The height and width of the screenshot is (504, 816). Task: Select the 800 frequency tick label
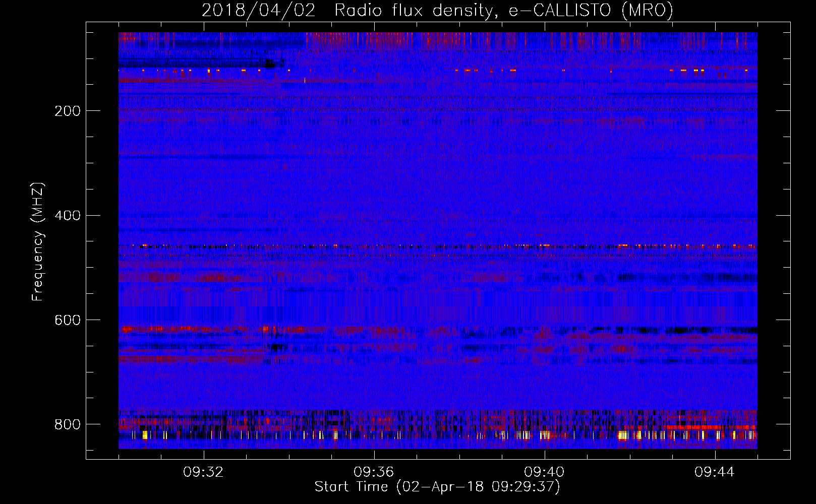[68, 424]
